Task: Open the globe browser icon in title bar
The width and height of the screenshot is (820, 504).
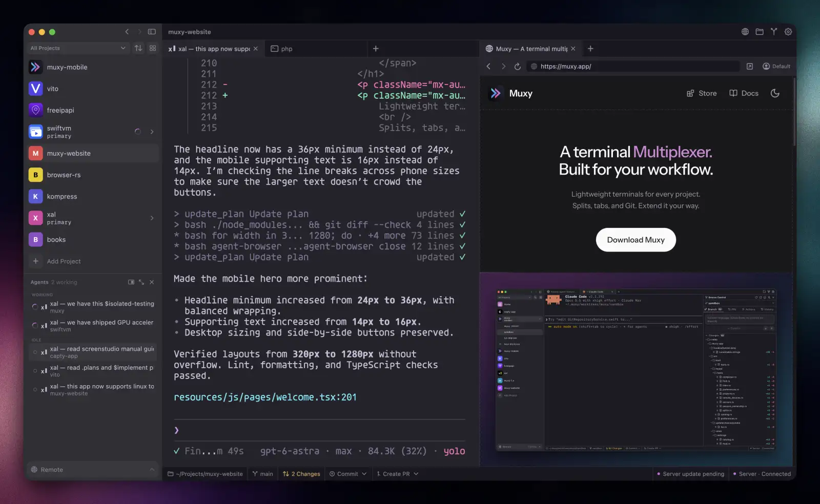Action: [x=745, y=32]
